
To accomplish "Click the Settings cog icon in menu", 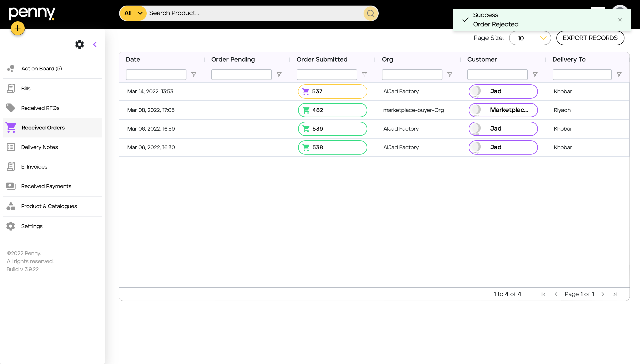I will (11, 226).
